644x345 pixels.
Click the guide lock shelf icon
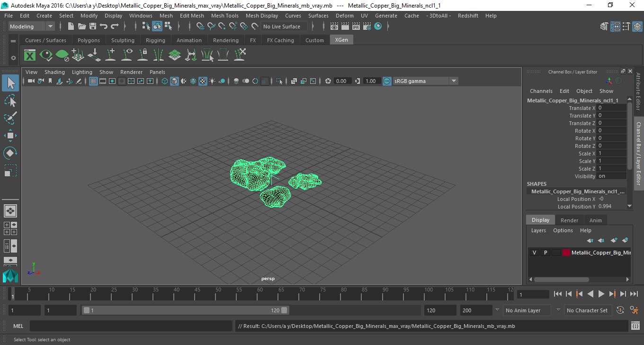click(143, 55)
